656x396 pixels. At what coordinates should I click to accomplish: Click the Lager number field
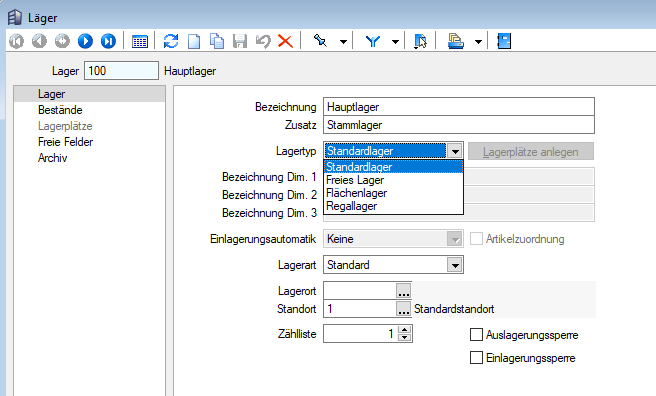(121, 70)
